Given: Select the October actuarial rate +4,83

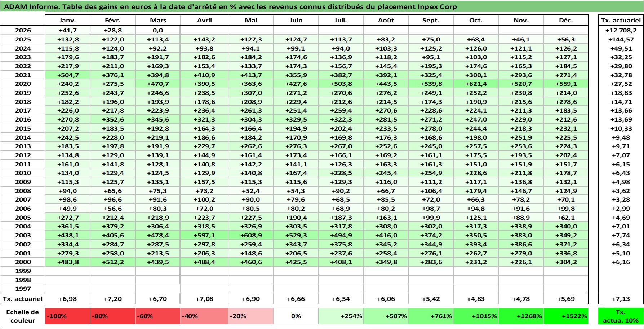Looking at the screenshot, I should coord(476,299).
